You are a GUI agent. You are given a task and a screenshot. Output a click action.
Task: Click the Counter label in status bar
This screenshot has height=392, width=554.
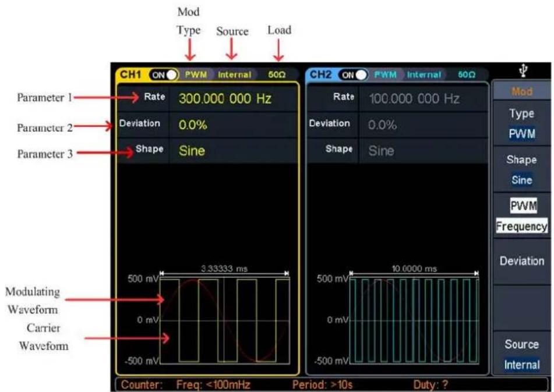142,384
